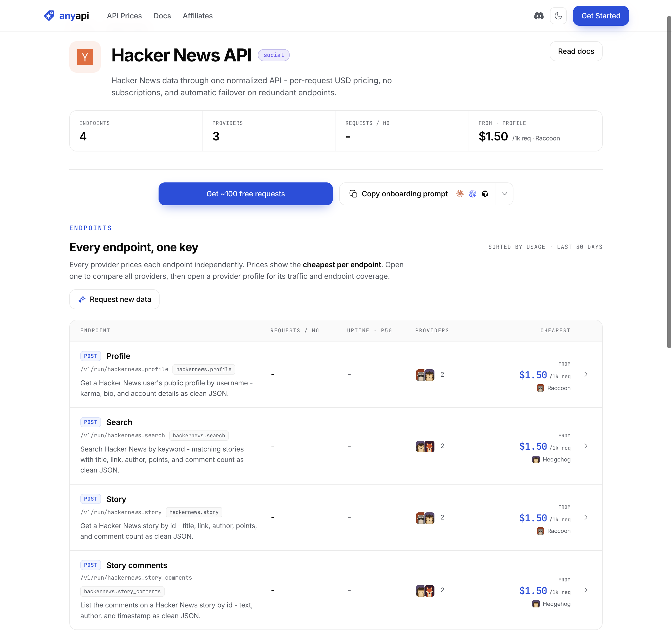The image size is (672, 630).
Task: Click the UPTIME · P50 column header
Action: point(369,330)
